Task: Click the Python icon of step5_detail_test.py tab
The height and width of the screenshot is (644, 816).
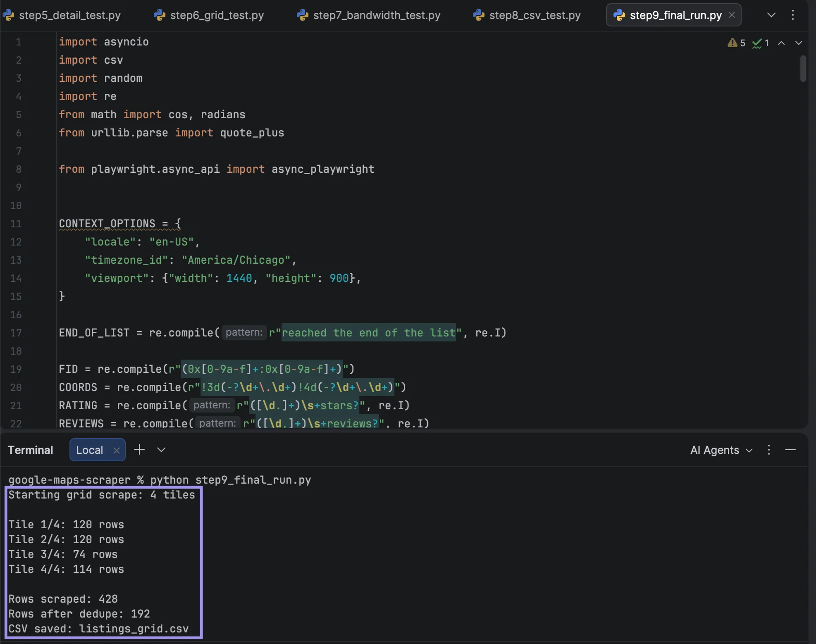Action: point(8,15)
